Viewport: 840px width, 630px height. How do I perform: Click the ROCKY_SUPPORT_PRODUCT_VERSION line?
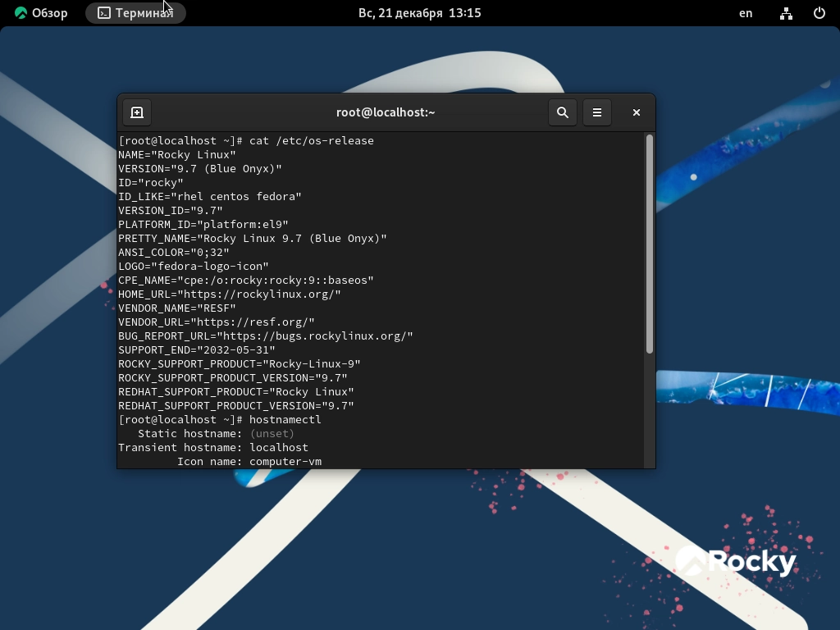click(x=232, y=377)
